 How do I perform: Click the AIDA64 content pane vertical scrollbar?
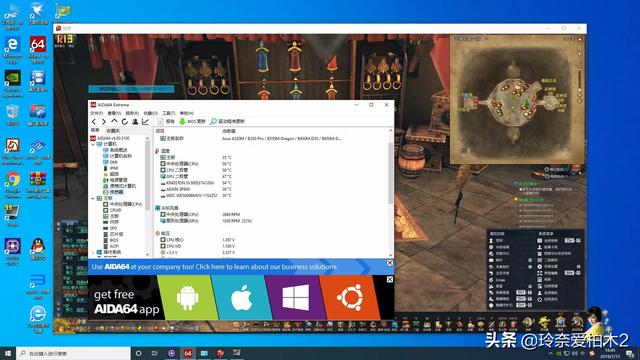point(391,192)
